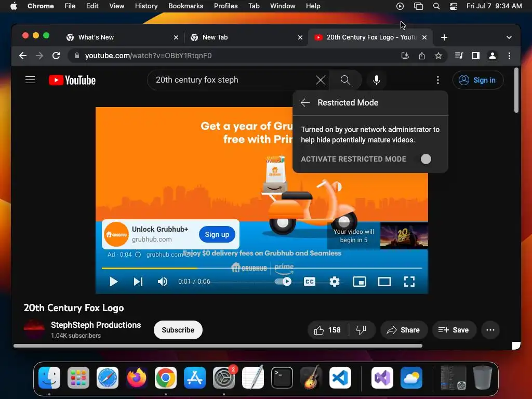The height and width of the screenshot is (399, 532).
Task: Open Chrome profile avatar
Action: tap(493, 56)
